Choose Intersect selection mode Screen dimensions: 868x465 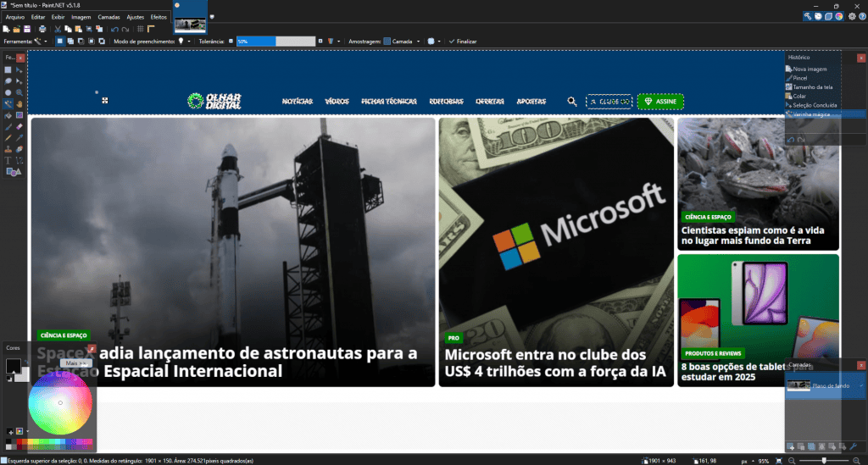(x=92, y=42)
